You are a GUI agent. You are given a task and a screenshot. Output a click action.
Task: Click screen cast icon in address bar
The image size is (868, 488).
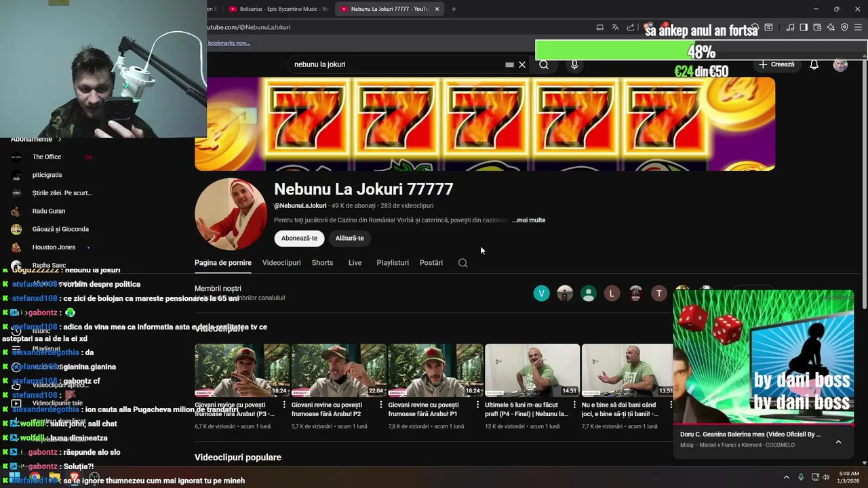[600, 27]
